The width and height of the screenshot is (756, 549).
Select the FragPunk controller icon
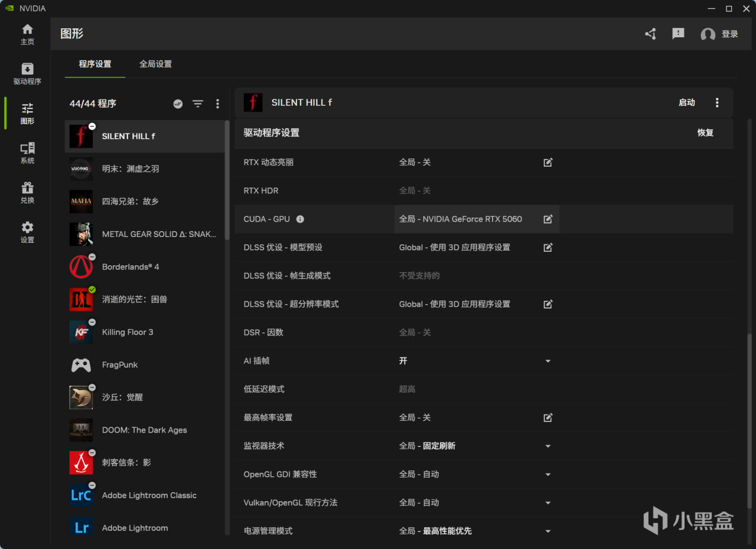click(81, 365)
